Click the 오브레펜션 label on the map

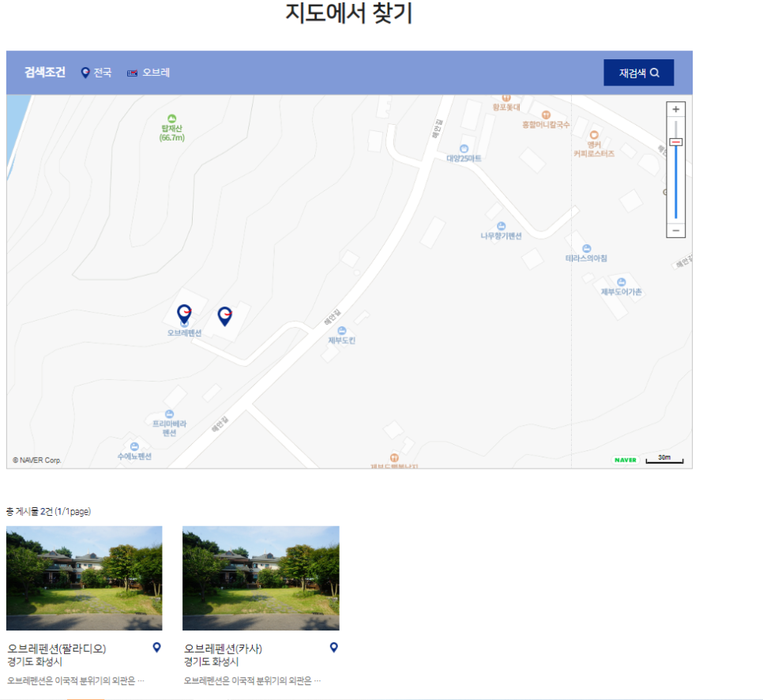point(184,333)
